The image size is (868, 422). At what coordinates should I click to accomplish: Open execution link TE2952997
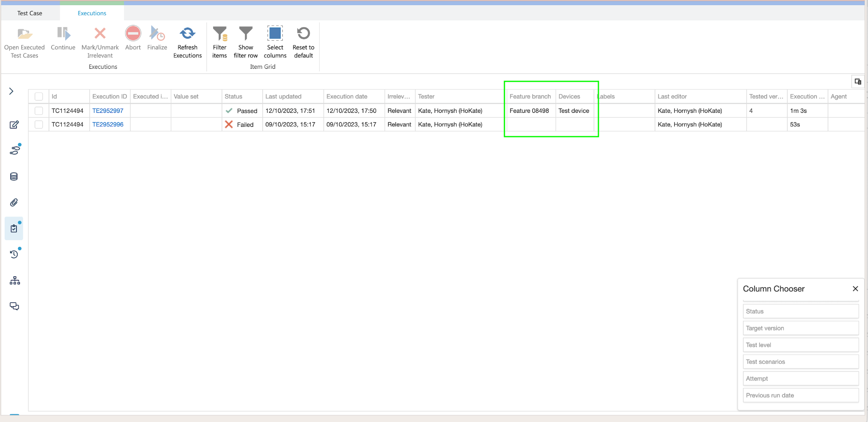click(108, 111)
